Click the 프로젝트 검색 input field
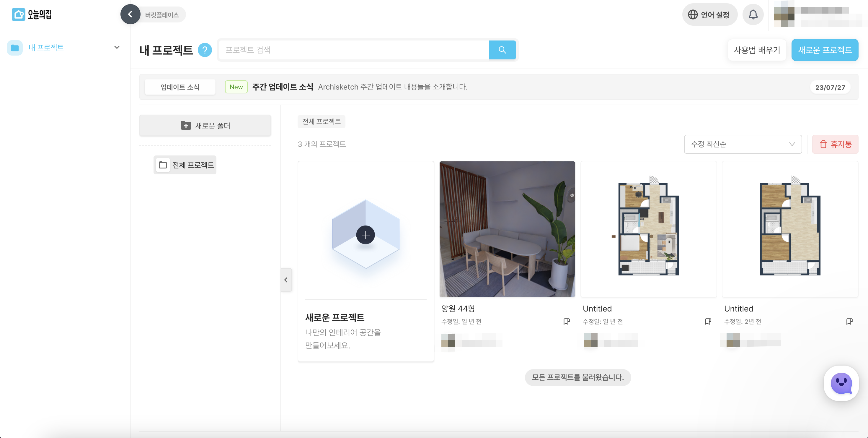 [x=354, y=50]
